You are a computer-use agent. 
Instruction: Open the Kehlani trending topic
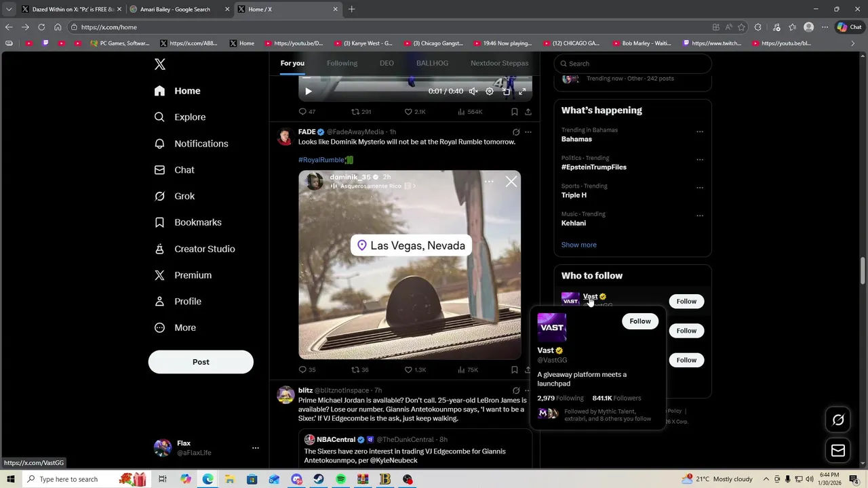(x=574, y=223)
